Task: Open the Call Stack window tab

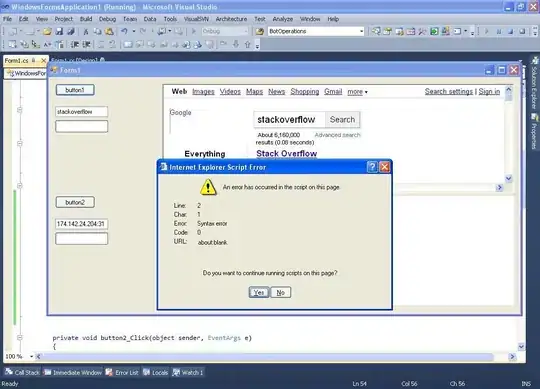Action: tap(23, 372)
